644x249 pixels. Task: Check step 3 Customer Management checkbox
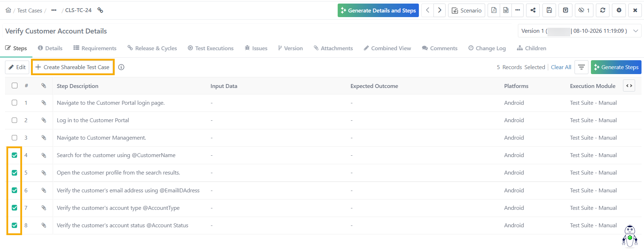click(15, 138)
